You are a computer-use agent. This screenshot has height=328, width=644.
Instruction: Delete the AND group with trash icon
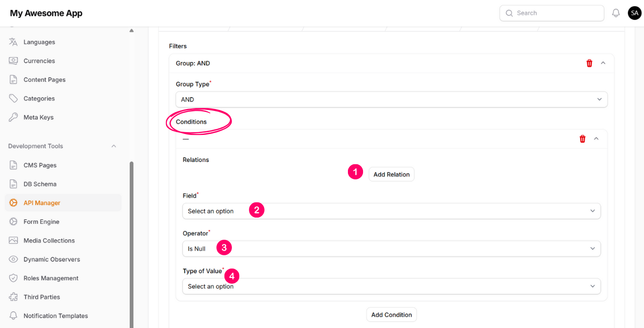589,63
